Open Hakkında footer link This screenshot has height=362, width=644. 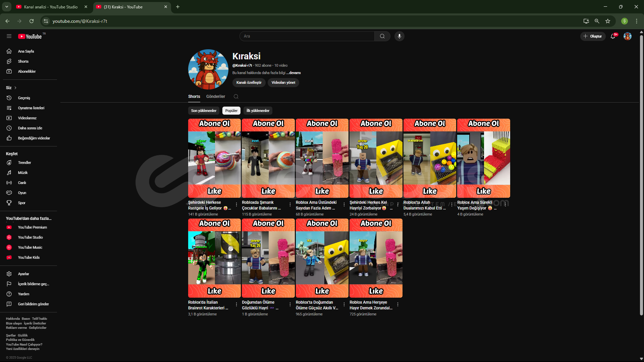[x=13, y=319]
